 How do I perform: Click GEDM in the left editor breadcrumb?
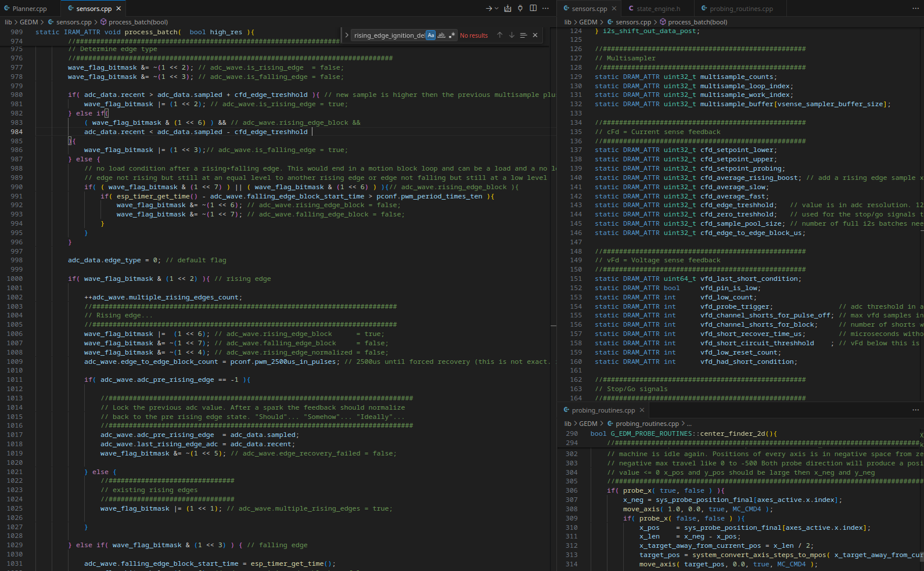click(x=28, y=22)
